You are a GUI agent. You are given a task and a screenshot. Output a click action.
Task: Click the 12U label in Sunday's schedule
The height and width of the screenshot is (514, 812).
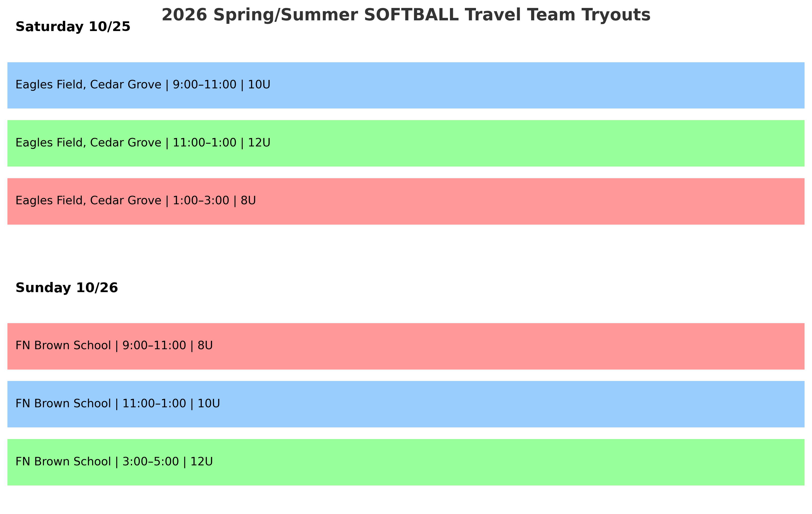click(201, 462)
